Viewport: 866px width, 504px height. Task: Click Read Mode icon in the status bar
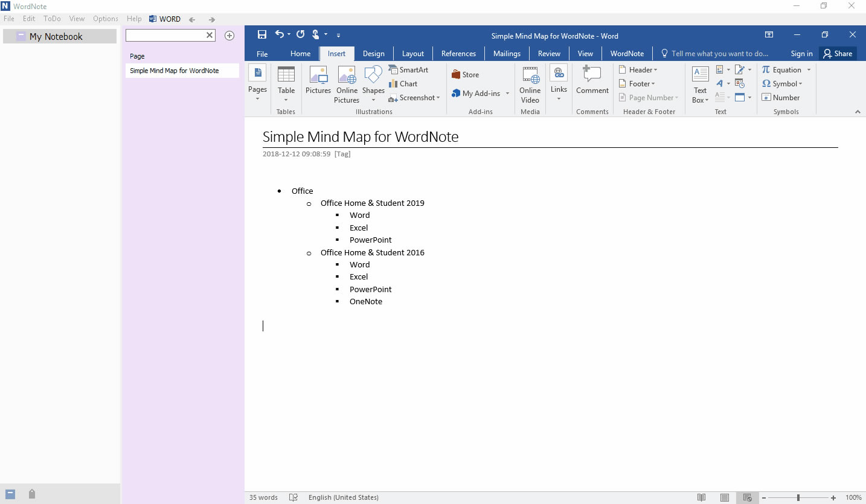click(x=702, y=497)
